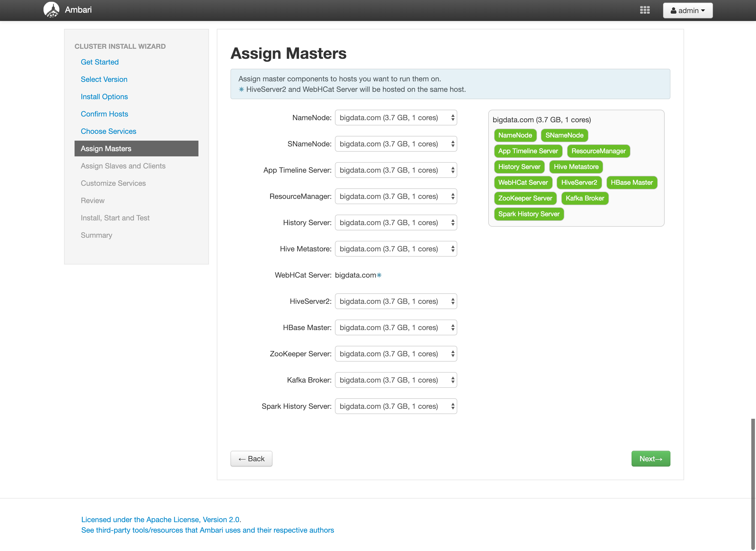Image resolution: width=756 pixels, height=551 pixels.
Task: Open the SNameNode host selector
Action: tap(395, 144)
